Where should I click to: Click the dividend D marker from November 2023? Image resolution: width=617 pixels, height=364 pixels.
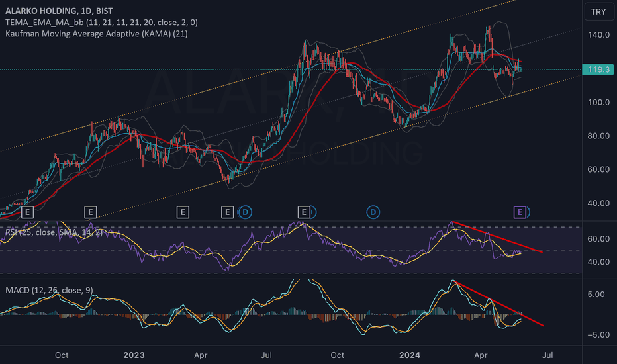tap(373, 212)
